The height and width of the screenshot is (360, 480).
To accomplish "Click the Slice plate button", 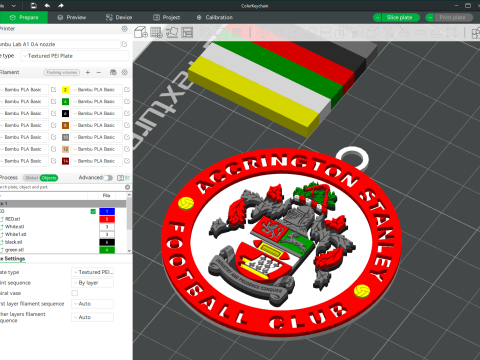I will coord(400,17).
